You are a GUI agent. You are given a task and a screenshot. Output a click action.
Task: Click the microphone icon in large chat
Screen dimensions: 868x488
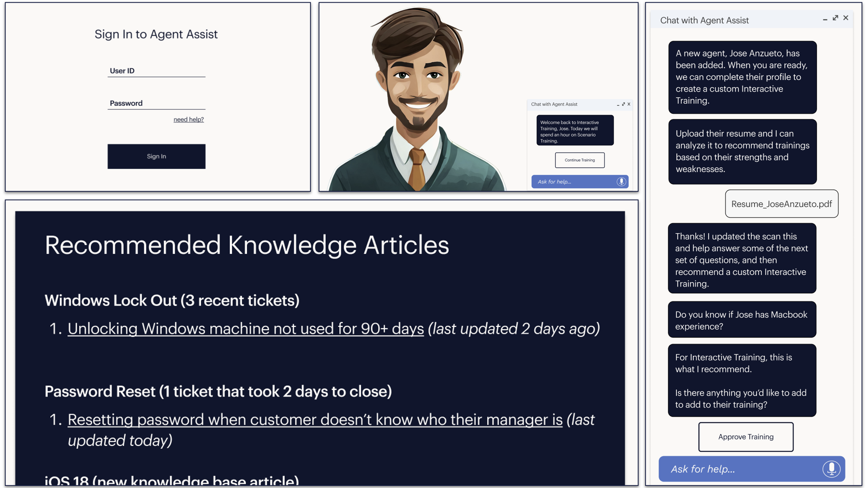click(x=831, y=469)
